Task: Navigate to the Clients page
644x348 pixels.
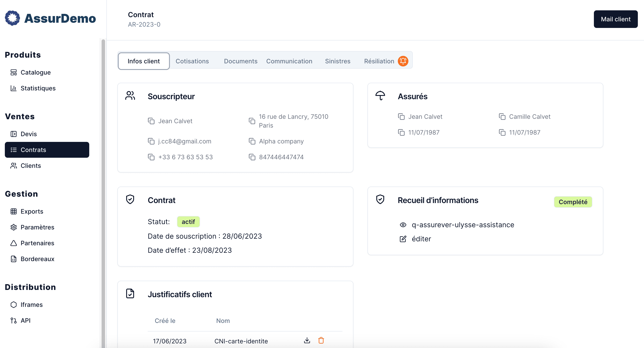Action: [x=31, y=166]
